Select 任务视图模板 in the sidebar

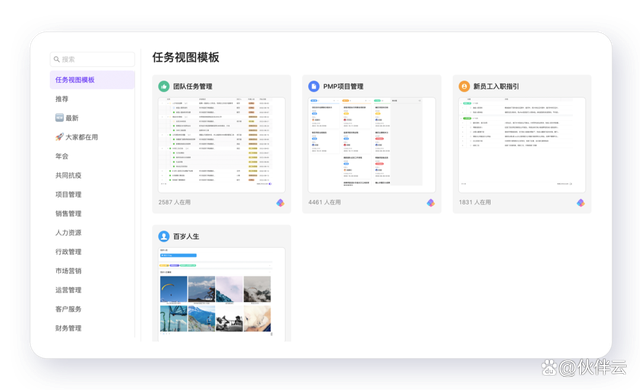[92, 80]
